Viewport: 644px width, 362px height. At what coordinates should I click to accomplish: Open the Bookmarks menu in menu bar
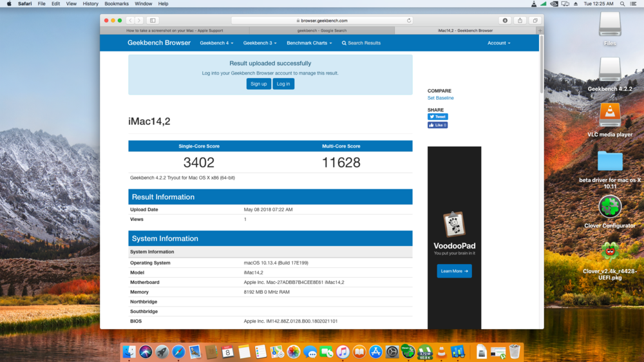(117, 4)
